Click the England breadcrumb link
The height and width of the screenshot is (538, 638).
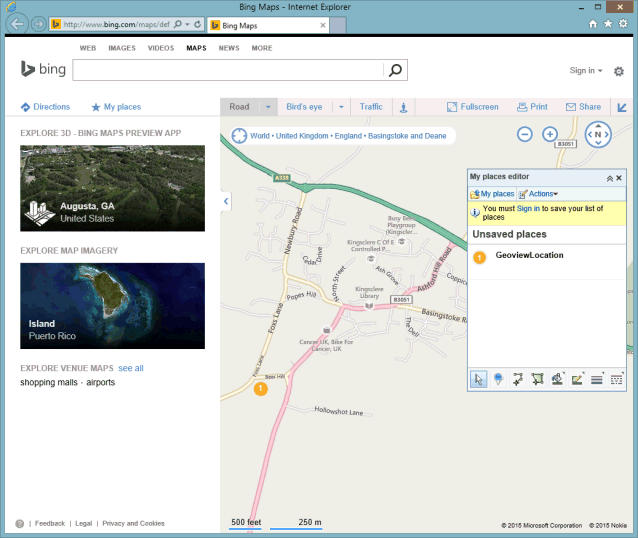[x=348, y=136]
